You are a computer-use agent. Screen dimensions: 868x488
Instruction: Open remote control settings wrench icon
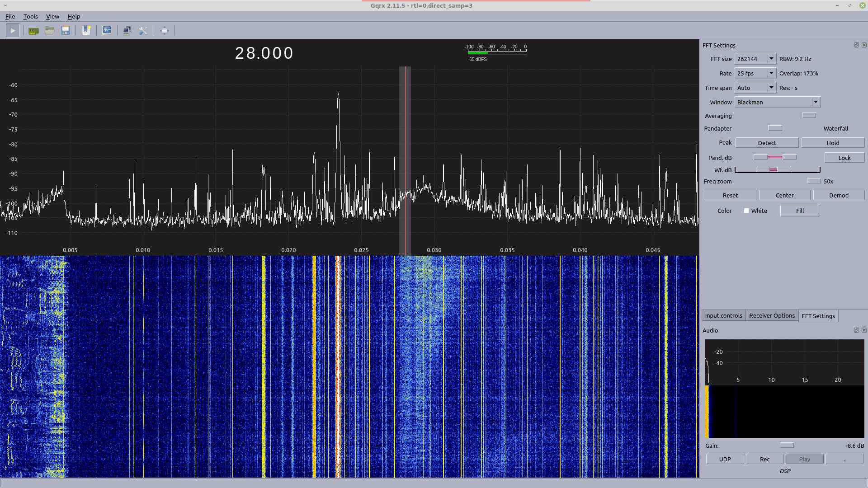143,31
